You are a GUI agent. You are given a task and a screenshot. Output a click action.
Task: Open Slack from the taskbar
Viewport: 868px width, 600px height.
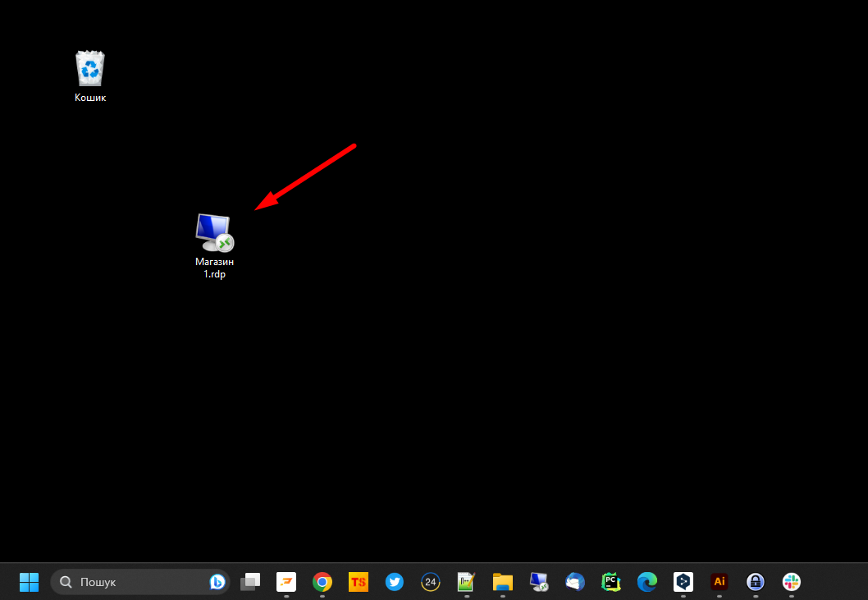pos(792,582)
